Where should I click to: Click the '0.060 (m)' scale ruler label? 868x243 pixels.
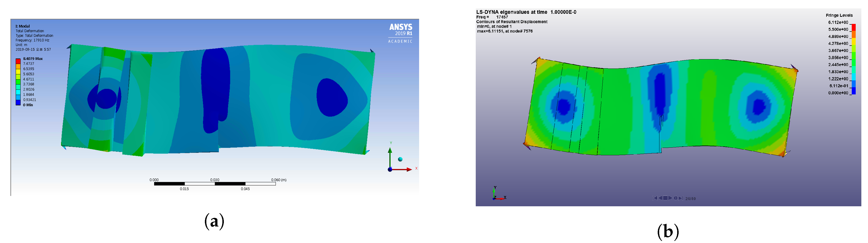[279, 180]
